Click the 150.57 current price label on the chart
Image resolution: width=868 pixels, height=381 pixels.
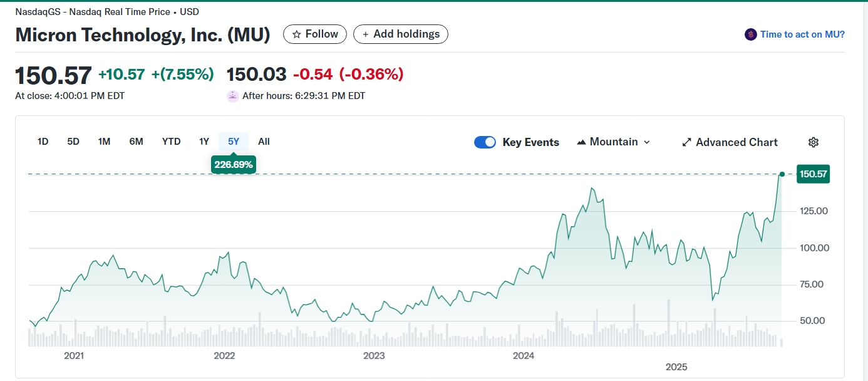click(x=813, y=174)
